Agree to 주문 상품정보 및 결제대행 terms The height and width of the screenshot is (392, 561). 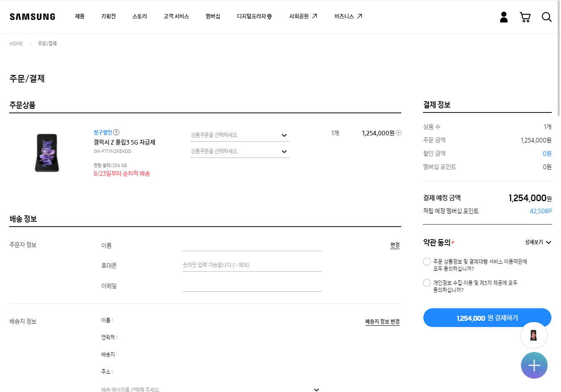tap(427, 262)
